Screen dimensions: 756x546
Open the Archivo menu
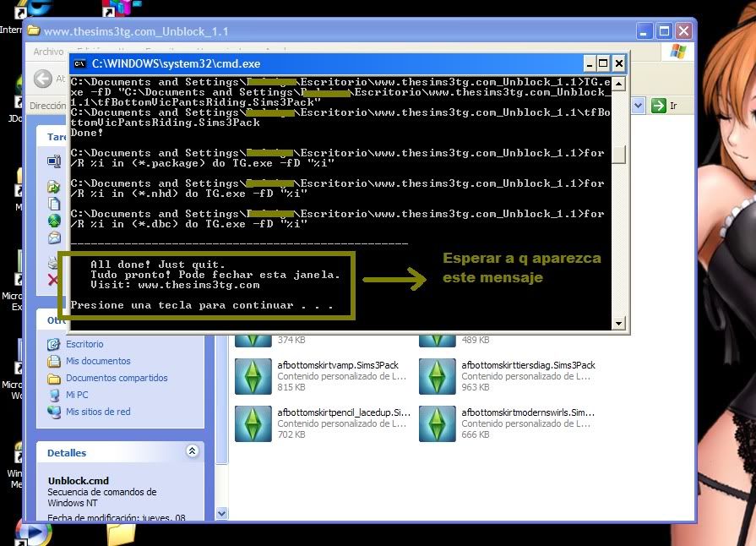coord(48,52)
